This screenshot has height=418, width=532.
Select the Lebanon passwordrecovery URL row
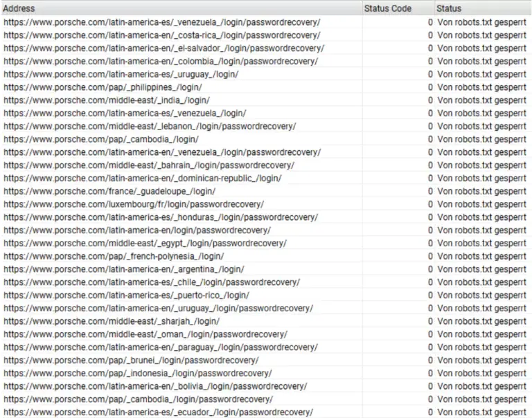point(150,126)
